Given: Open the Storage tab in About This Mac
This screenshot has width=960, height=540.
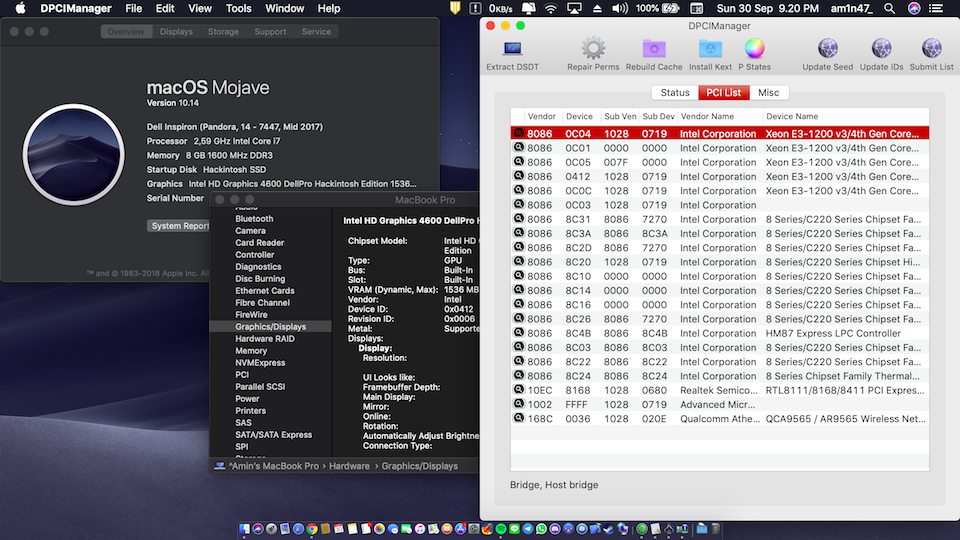Looking at the screenshot, I should [223, 32].
